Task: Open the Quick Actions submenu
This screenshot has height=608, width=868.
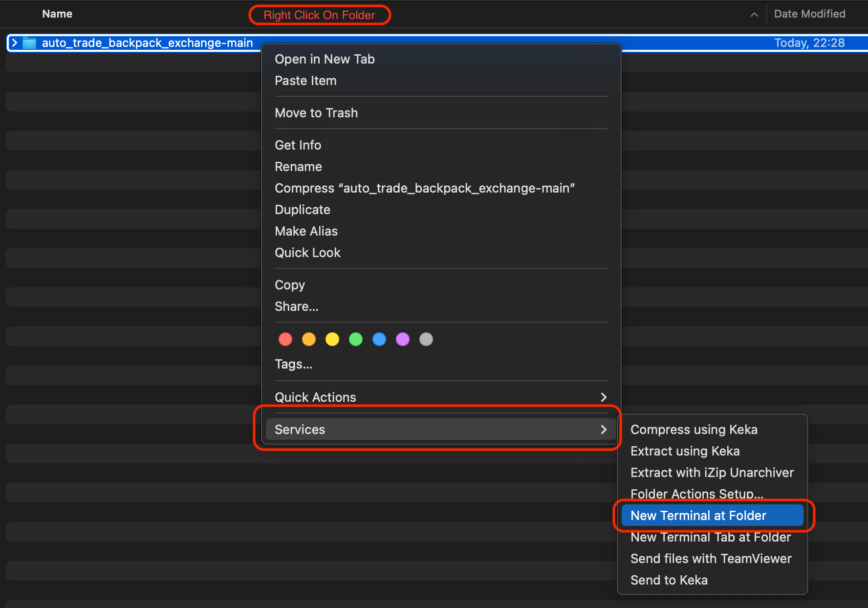Action: coord(441,397)
